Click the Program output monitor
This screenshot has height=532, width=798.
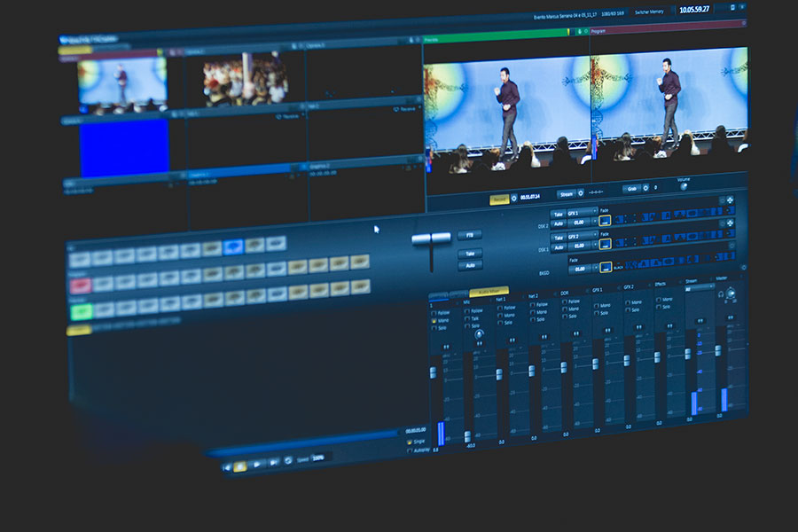[x=669, y=103]
